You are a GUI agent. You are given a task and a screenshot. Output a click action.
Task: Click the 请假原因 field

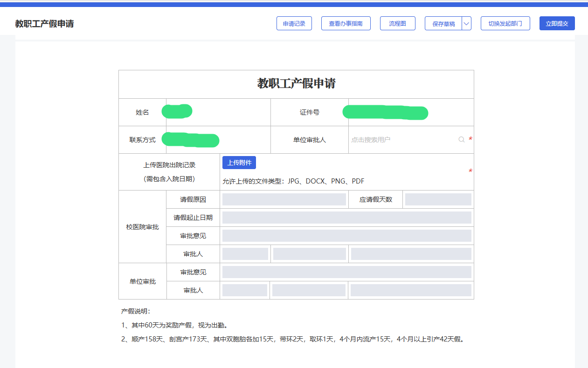[x=284, y=199]
